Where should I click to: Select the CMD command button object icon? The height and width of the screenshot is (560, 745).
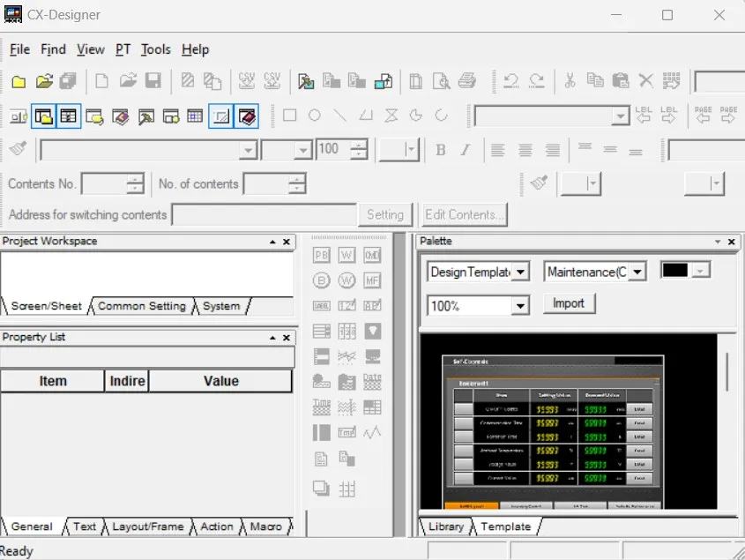[x=371, y=256]
